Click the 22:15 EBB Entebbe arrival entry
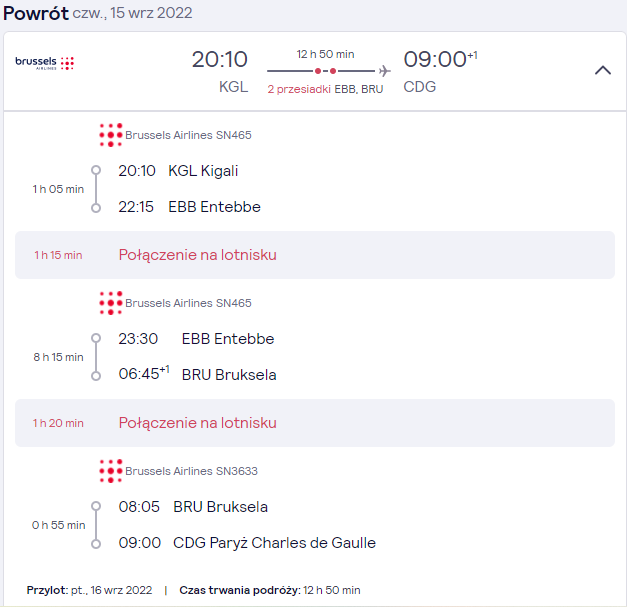This screenshot has height=607, width=627. (189, 207)
